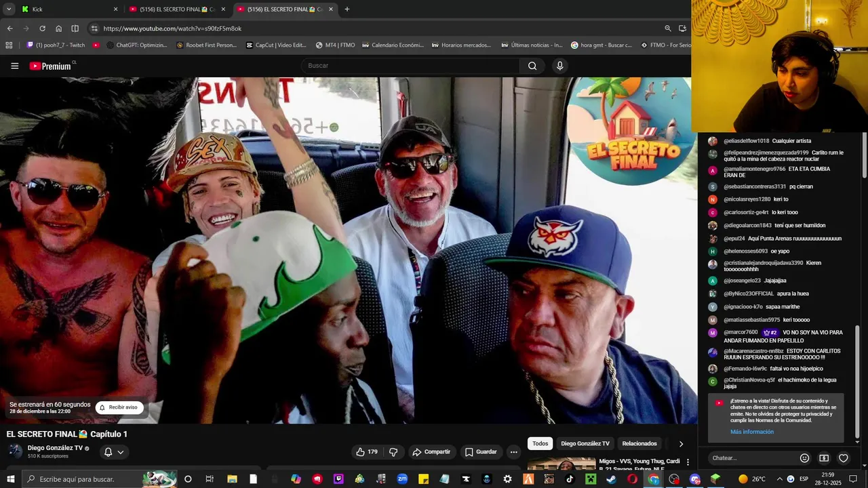
Task: Open File Explorer from taskbar
Action: click(x=231, y=479)
